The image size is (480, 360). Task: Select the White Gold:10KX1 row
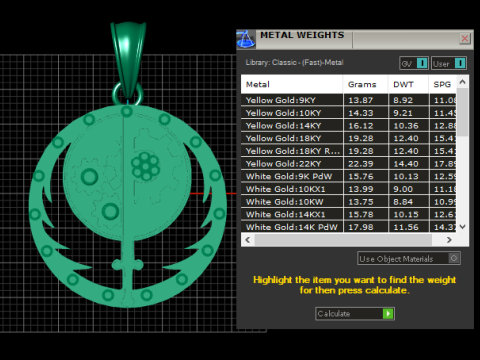(349, 189)
